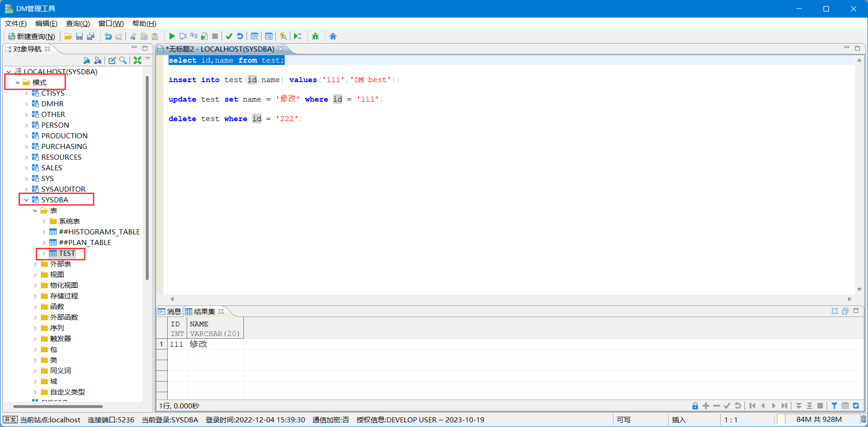Click the 84M 共 928M memory bar
This screenshot has height=427, width=868.
(x=819, y=420)
